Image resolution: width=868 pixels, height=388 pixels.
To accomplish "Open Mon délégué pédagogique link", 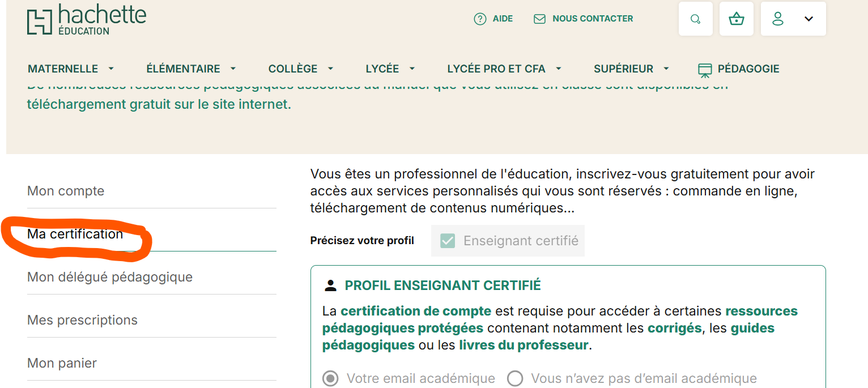I will point(110,277).
